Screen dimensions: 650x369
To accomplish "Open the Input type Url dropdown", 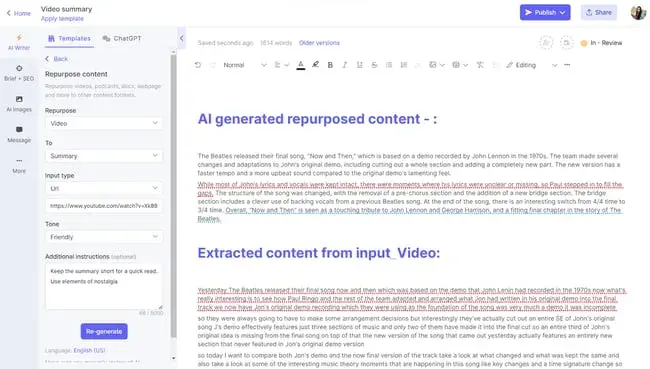I will click(x=104, y=188).
